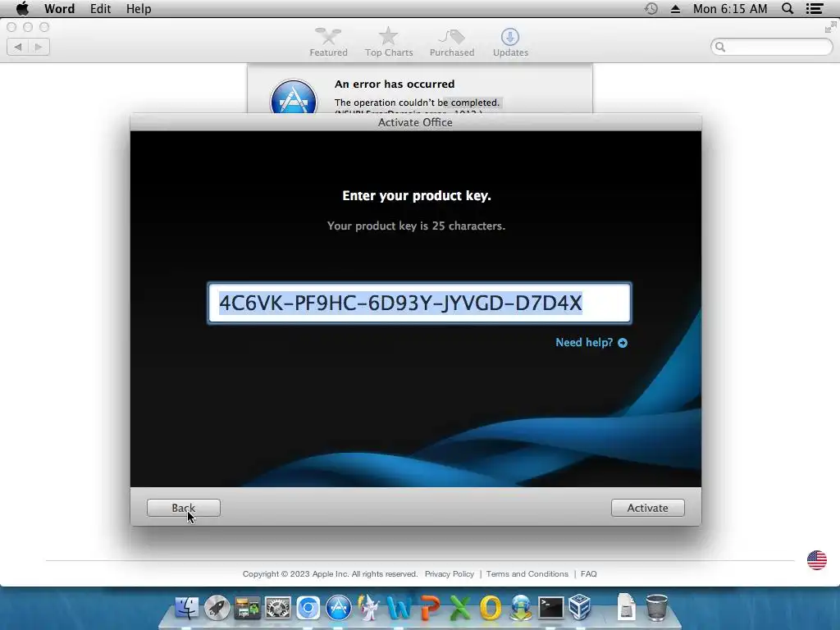Switch to Purchased tab
This screenshot has width=840, height=630.
(452, 42)
